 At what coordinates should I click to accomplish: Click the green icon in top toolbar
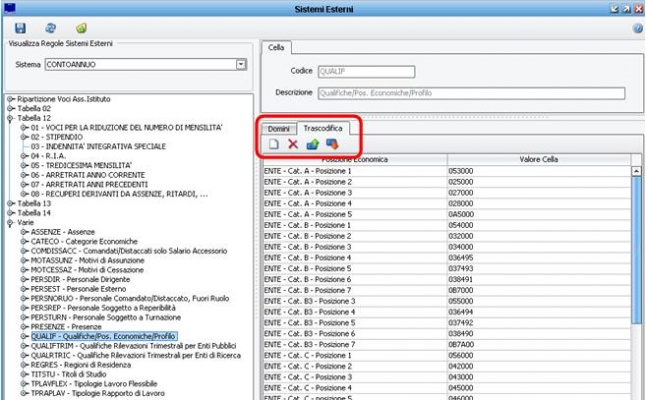click(81, 28)
